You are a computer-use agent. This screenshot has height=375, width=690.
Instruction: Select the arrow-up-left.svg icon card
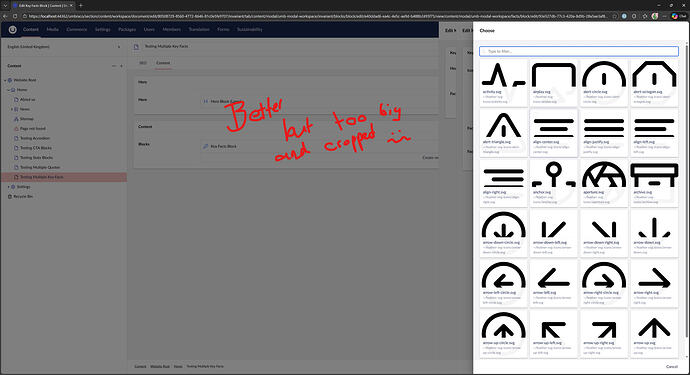click(x=554, y=334)
